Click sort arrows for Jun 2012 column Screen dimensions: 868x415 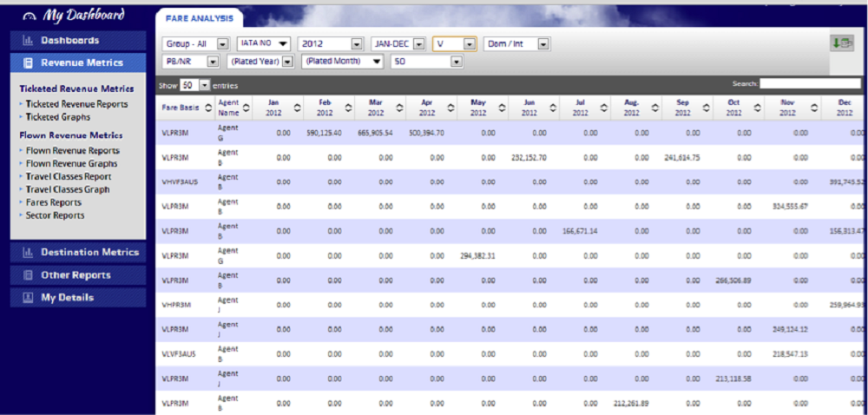pos(551,108)
